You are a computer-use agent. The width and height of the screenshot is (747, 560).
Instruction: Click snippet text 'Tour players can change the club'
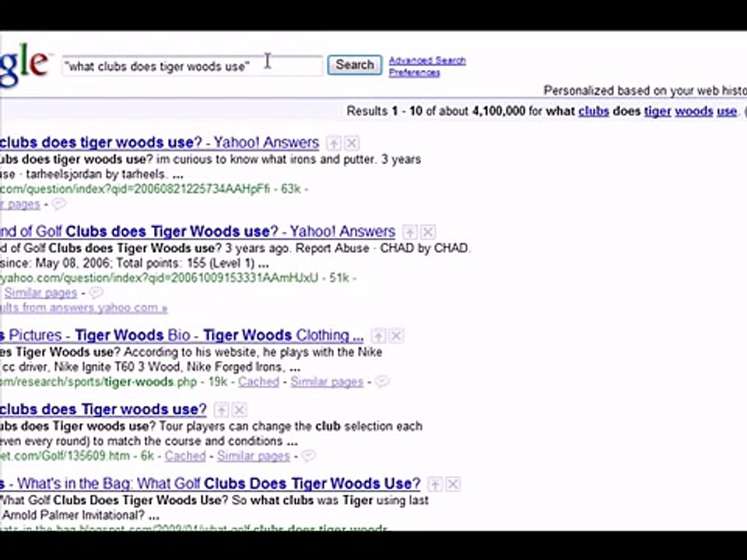click(250, 426)
